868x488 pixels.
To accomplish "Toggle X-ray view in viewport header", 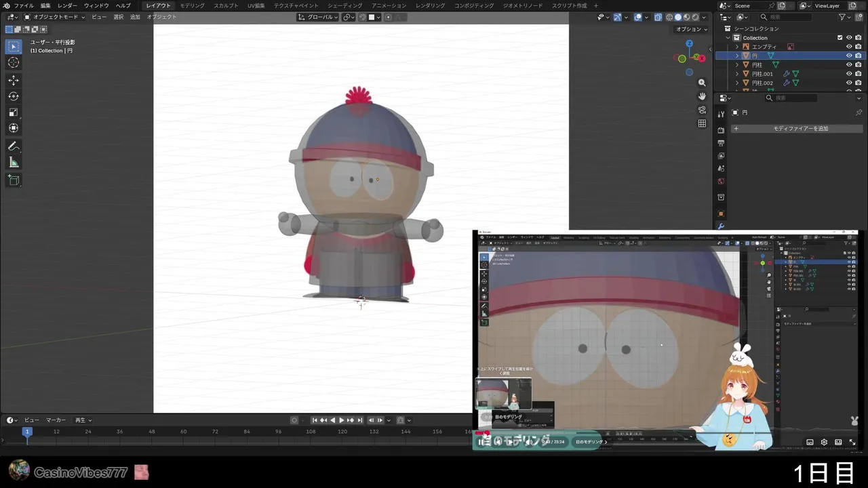I will [x=658, y=17].
